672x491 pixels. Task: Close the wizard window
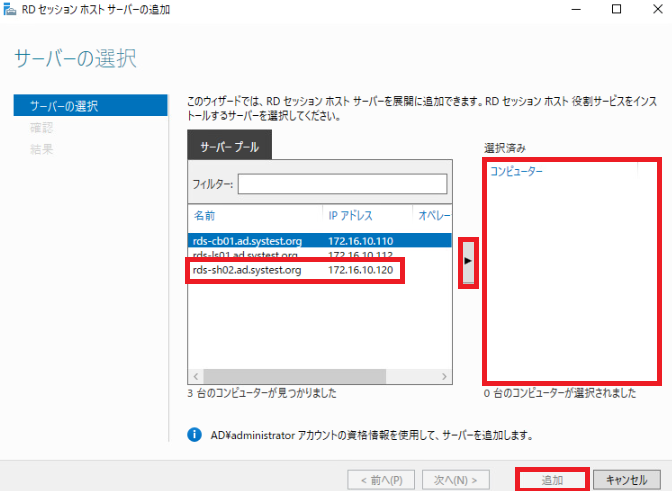coord(658,9)
